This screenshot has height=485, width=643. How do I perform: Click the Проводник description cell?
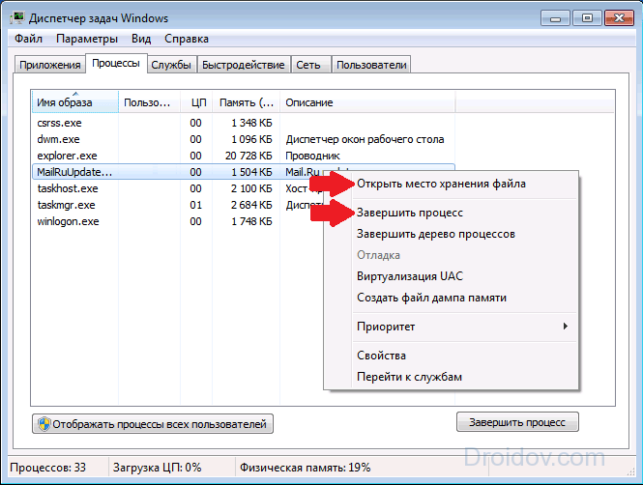click(312, 156)
